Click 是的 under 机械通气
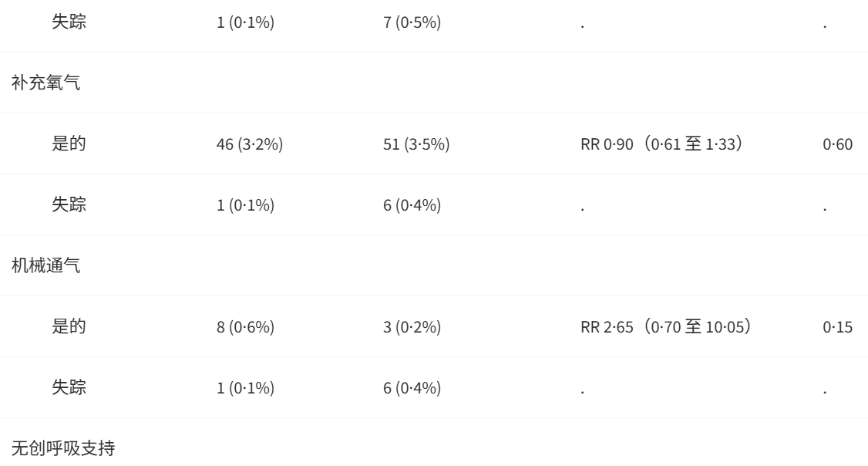The image size is (868, 466). tap(69, 326)
